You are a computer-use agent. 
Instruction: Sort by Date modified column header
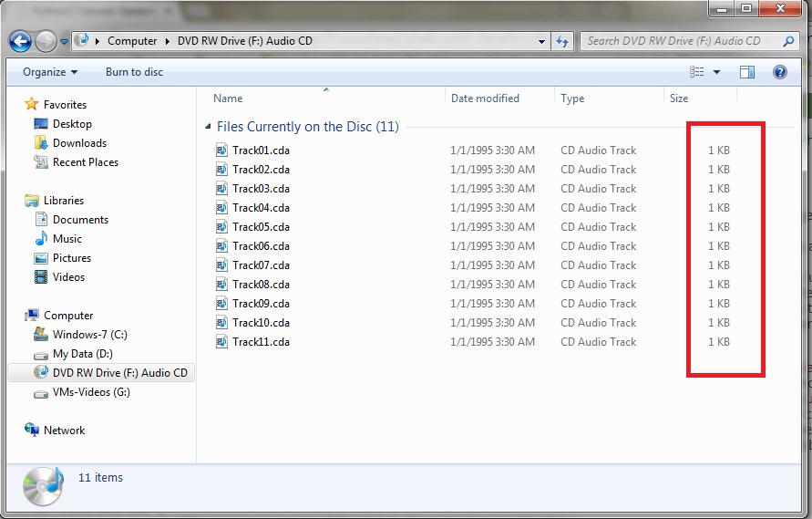coord(485,99)
